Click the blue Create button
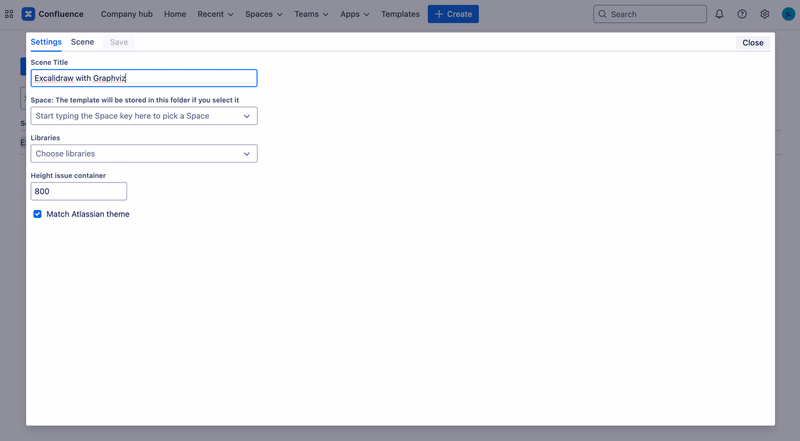Viewport: 800px width, 441px height. (453, 14)
